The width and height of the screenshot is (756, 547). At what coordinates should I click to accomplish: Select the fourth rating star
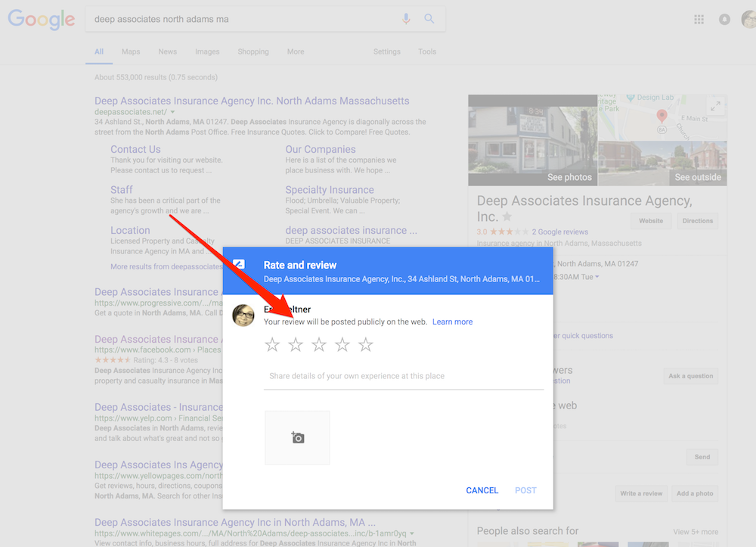[x=342, y=344]
